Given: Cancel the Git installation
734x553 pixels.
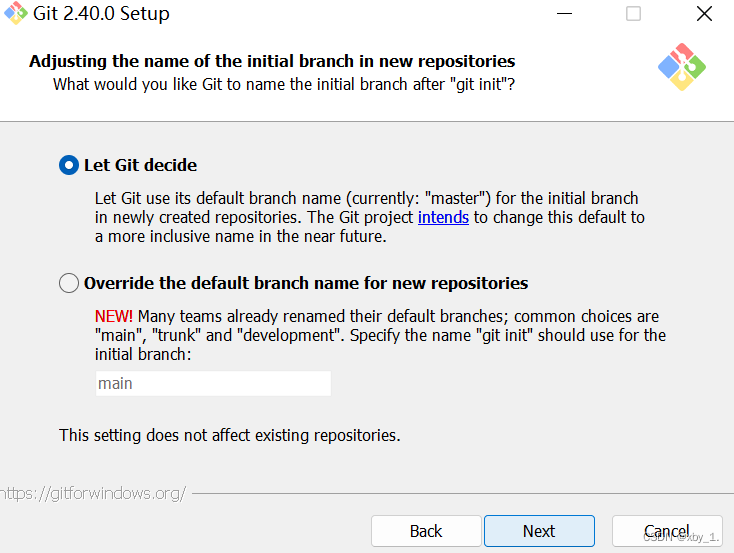Looking at the screenshot, I should tap(667, 531).
